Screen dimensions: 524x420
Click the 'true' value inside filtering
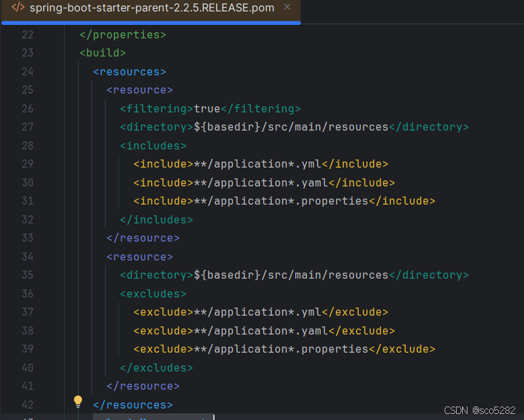[207, 108]
